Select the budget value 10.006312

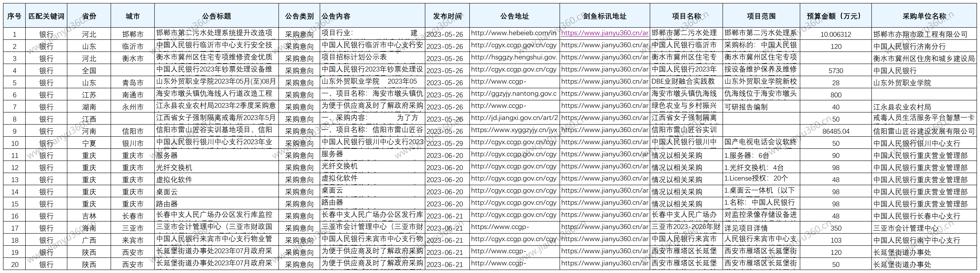[835, 34]
